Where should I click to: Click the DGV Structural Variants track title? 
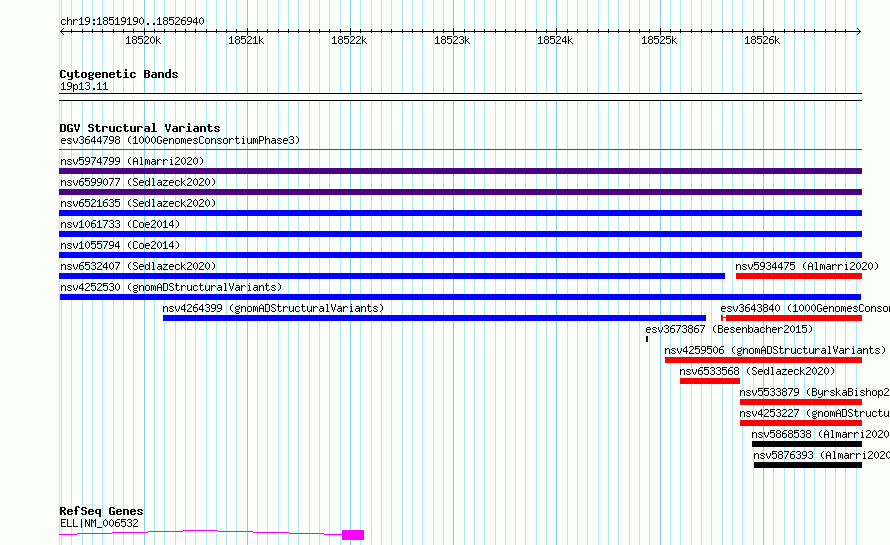pyautogui.click(x=140, y=128)
